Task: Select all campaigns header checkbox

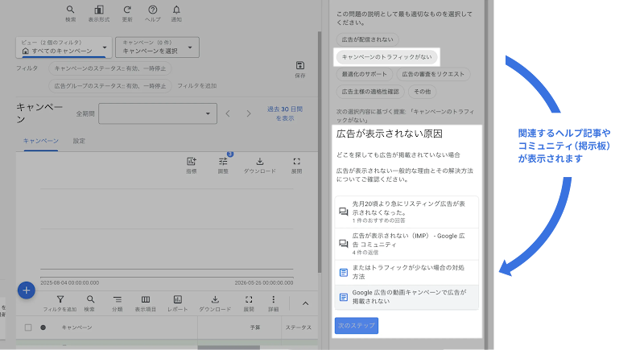Action: (28, 327)
